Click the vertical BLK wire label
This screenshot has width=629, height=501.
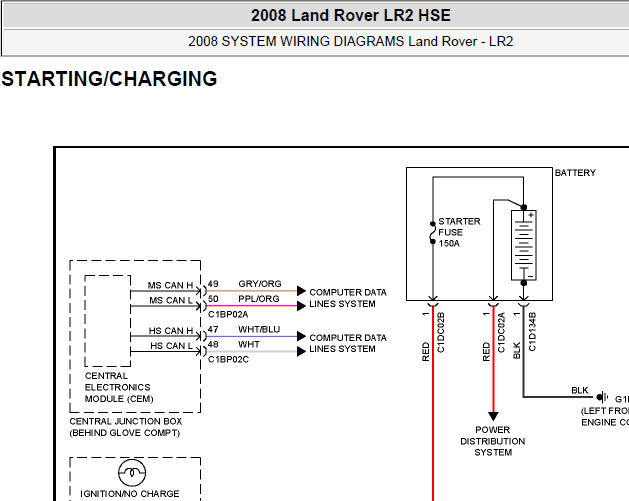517,350
